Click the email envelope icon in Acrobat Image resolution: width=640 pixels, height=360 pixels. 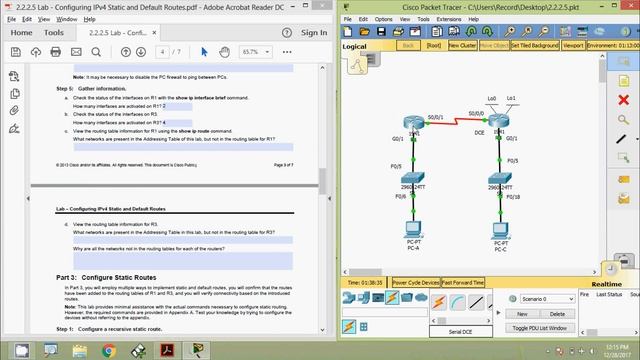[x=76, y=52]
